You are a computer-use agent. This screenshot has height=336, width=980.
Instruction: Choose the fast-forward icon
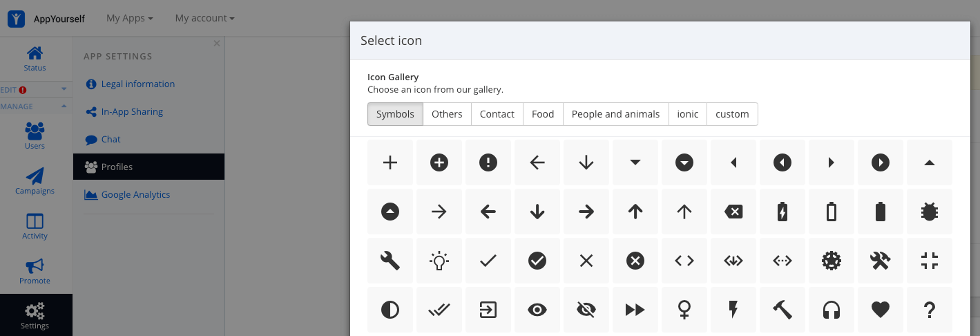pos(635,310)
